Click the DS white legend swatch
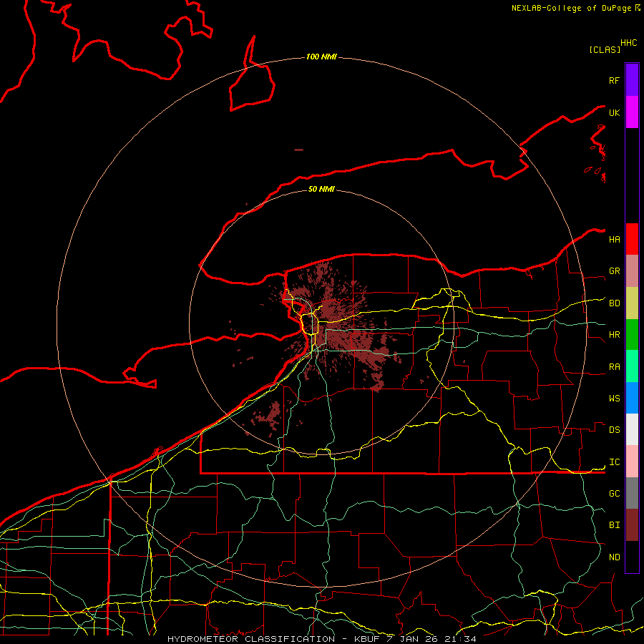 point(632,429)
